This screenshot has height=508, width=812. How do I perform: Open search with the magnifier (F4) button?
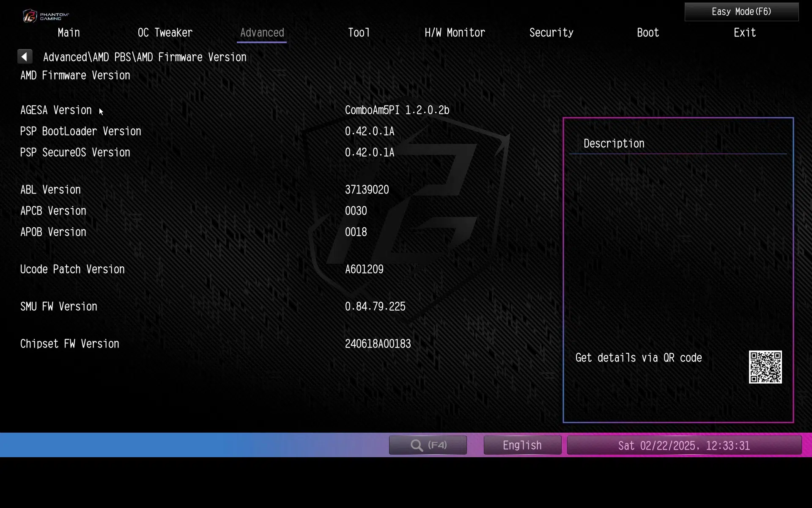pos(428,445)
